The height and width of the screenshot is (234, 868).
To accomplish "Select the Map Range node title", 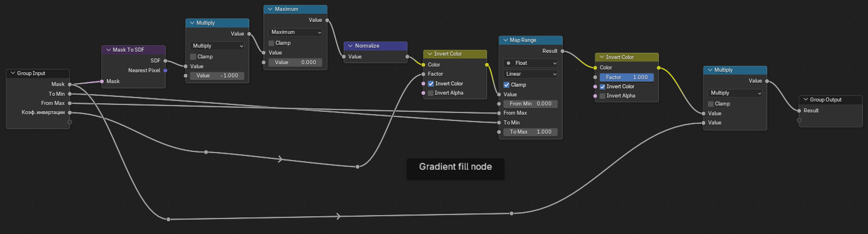I will click(523, 40).
